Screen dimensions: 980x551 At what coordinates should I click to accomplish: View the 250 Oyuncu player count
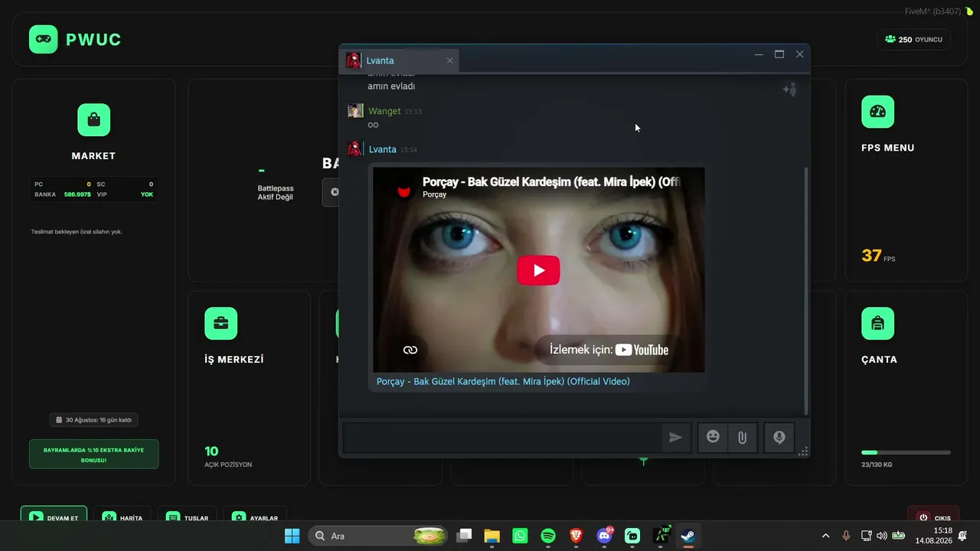tap(913, 39)
